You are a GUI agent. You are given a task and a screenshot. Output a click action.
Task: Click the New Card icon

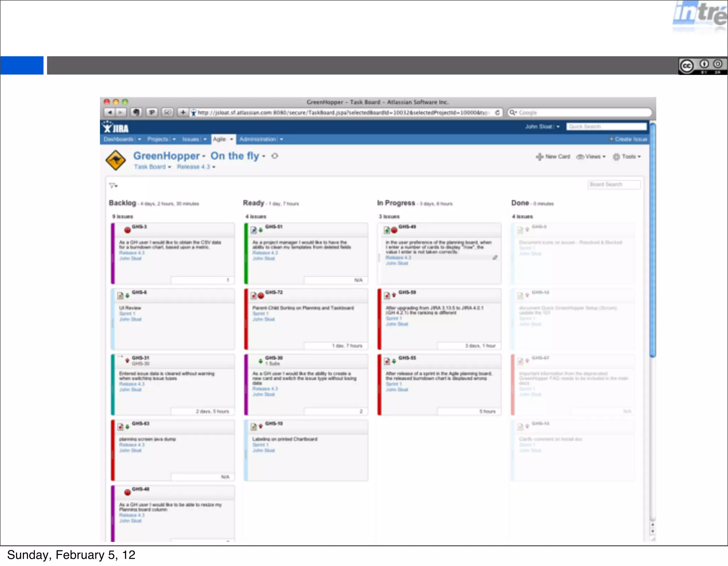pos(540,157)
